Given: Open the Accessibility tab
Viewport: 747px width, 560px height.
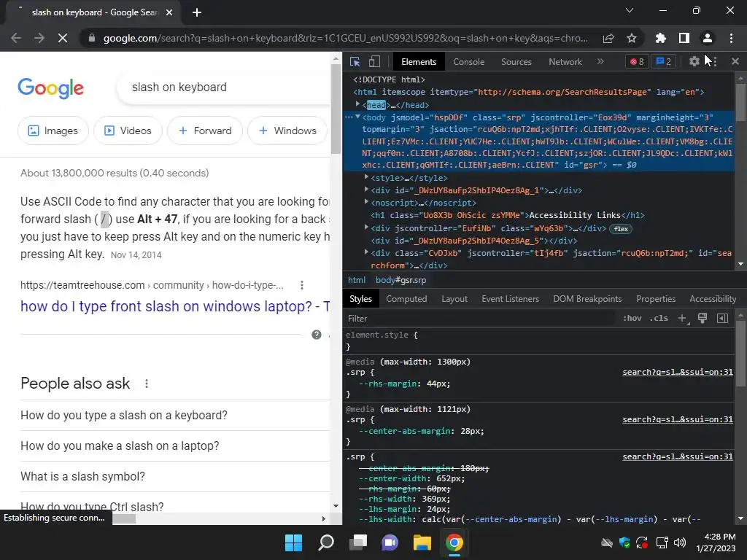Looking at the screenshot, I should [713, 299].
